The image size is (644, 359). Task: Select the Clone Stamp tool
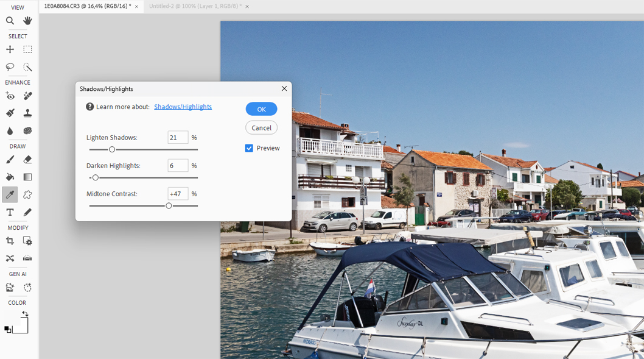click(x=27, y=113)
